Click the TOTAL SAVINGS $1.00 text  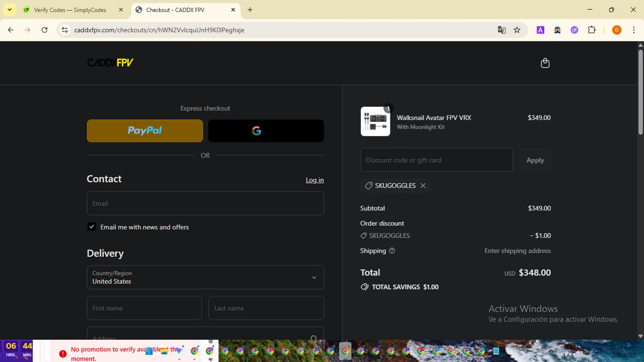coord(405,287)
